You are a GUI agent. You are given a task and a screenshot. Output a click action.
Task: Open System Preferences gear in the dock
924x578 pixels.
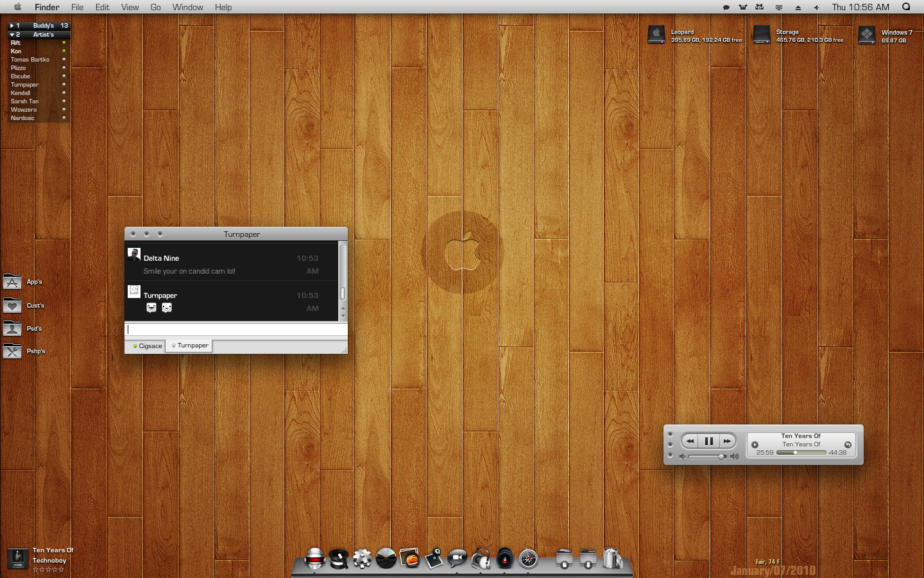(363, 559)
